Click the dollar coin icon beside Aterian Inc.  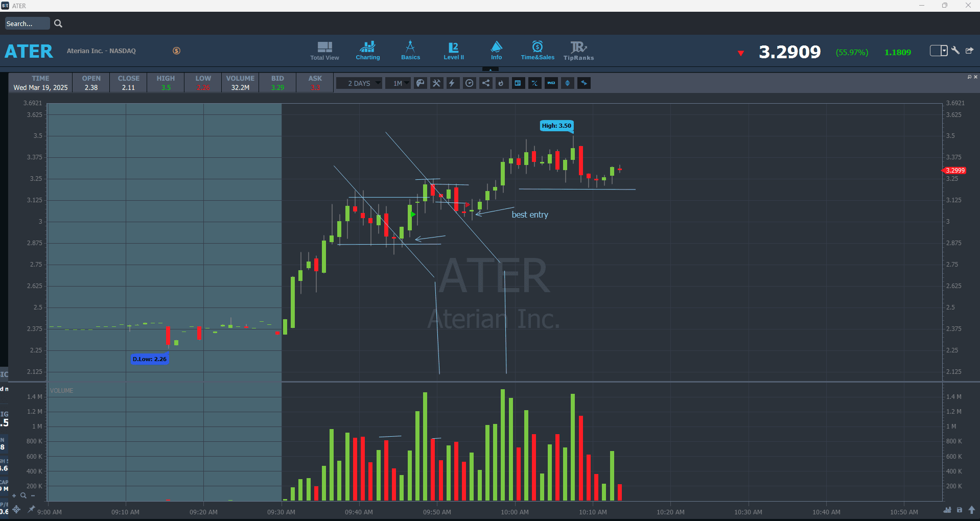177,51
